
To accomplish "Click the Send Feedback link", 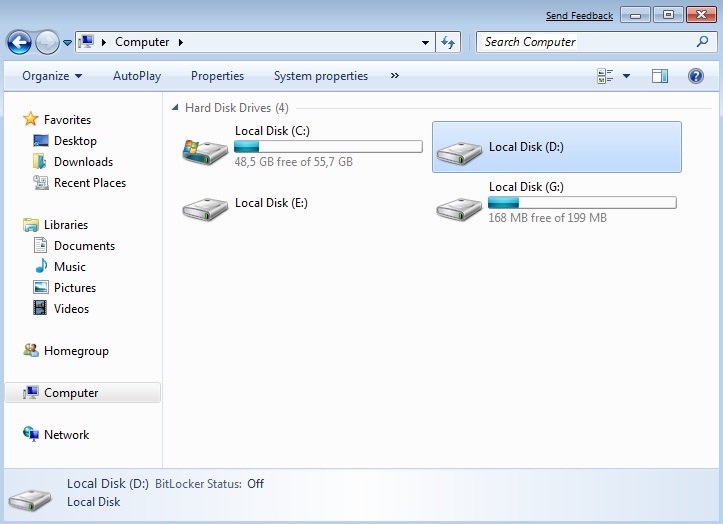I will pos(579,16).
